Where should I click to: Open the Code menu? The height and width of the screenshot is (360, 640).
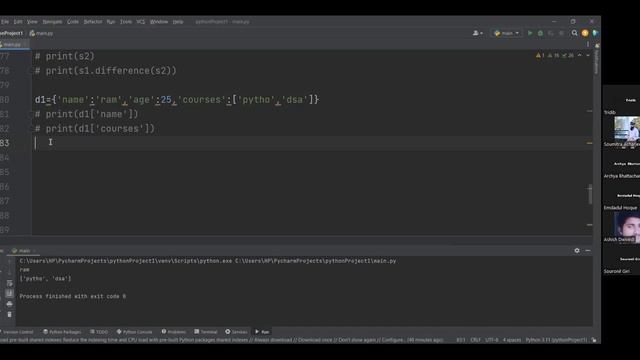pyautogui.click(x=73, y=22)
